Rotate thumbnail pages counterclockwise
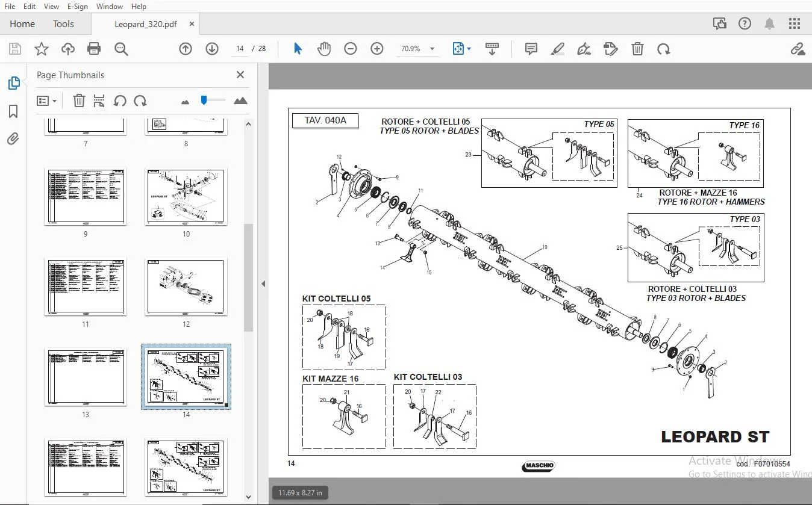 pos(120,101)
